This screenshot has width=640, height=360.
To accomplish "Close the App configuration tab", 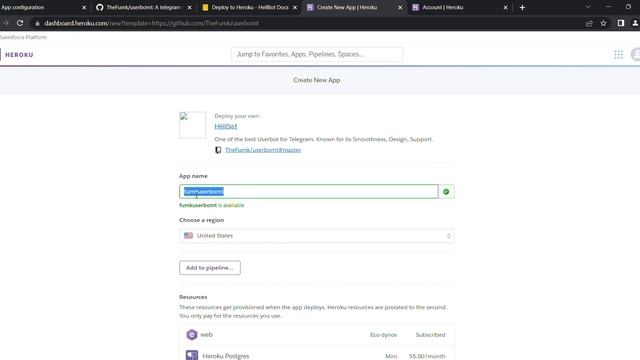I will click(x=84, y=7).
